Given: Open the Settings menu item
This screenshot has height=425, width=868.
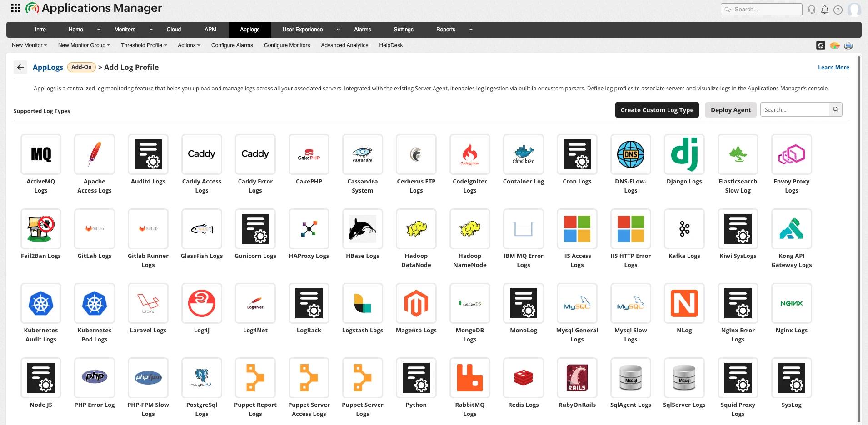Looking at the screenshot, I should point(403,30).
